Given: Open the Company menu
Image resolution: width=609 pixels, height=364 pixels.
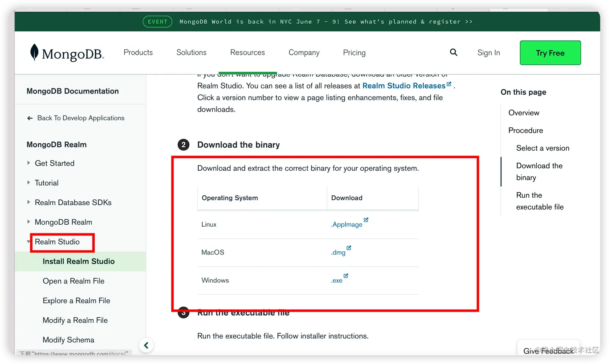Looking at the screenshot, I should pos(304,52).
